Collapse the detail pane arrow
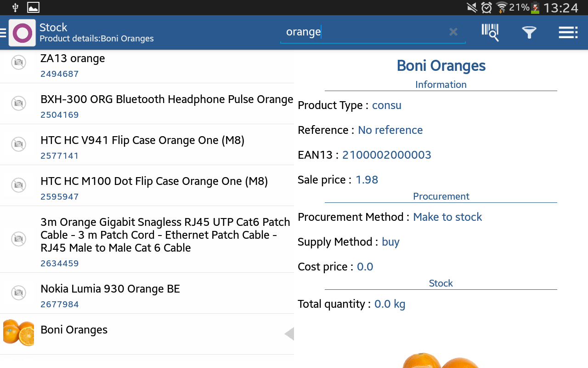Screen dimensions: 588x368 pyautogui.click(x=289, y=333)
